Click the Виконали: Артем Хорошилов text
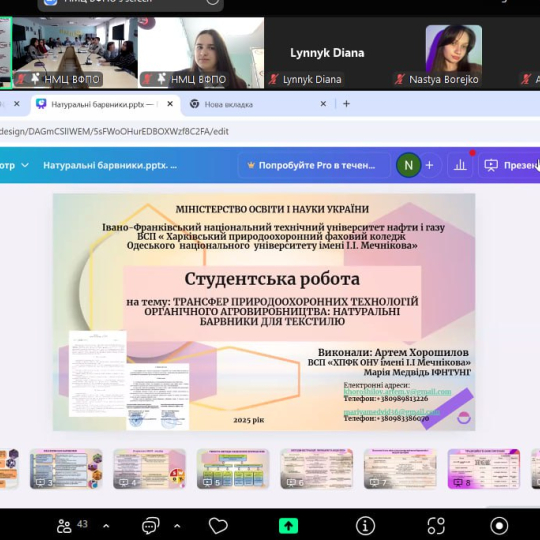540x540 pixels. point(393,353)
